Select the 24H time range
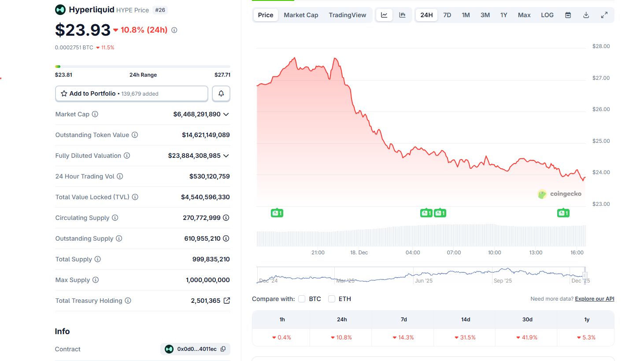Viewport: 644px width, 361px height. coord(426,15)
